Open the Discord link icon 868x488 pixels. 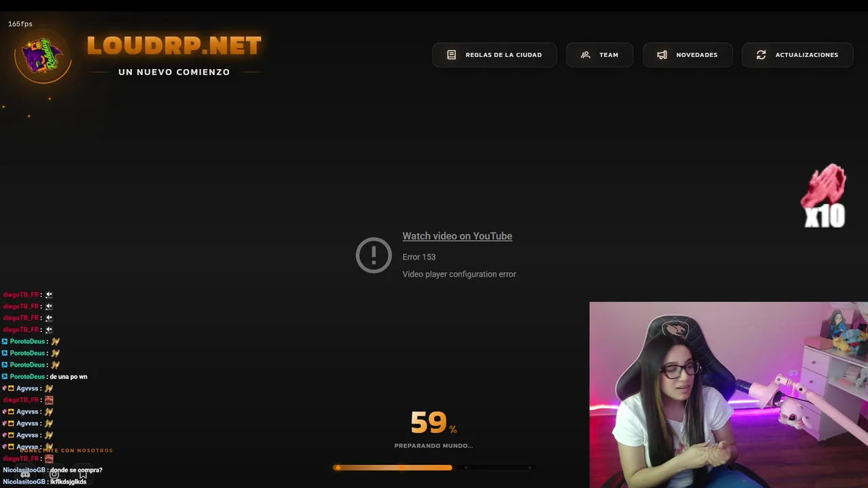[25, 474]
